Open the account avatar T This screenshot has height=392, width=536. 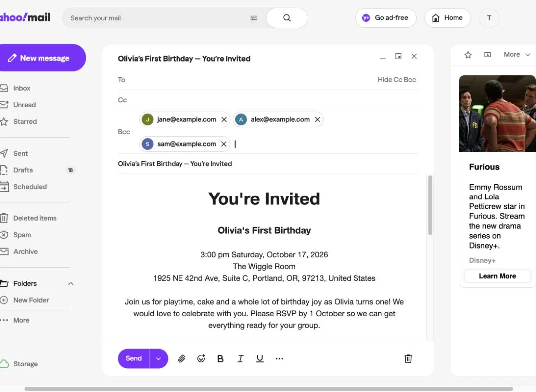point(489,18)
